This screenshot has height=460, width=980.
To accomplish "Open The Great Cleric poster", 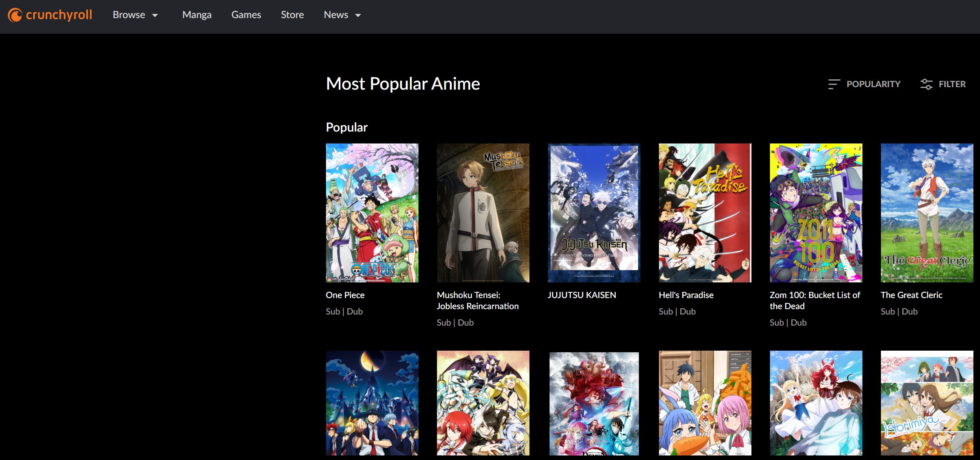I will [x=927, y=213].
